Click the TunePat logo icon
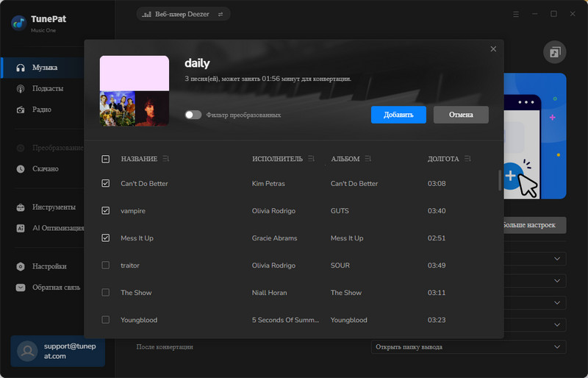 point(19,24)
